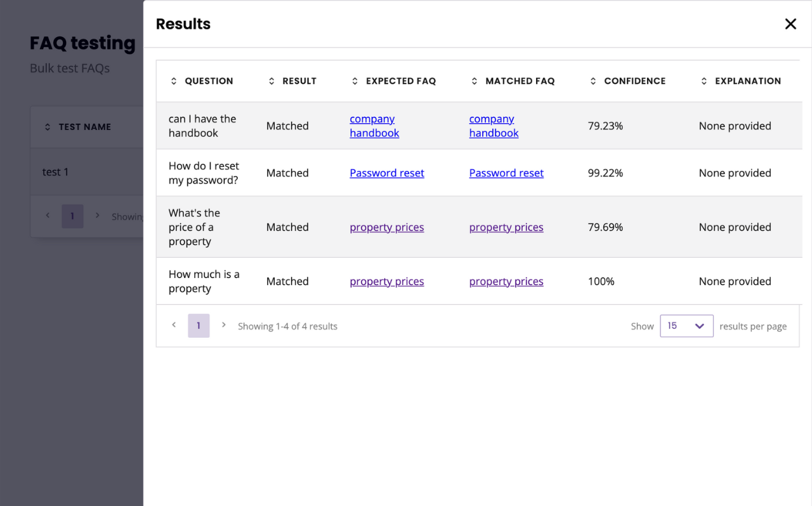Go to next page with right chevron
Viewport: 812px width, 506px height.
coord(223,324)
